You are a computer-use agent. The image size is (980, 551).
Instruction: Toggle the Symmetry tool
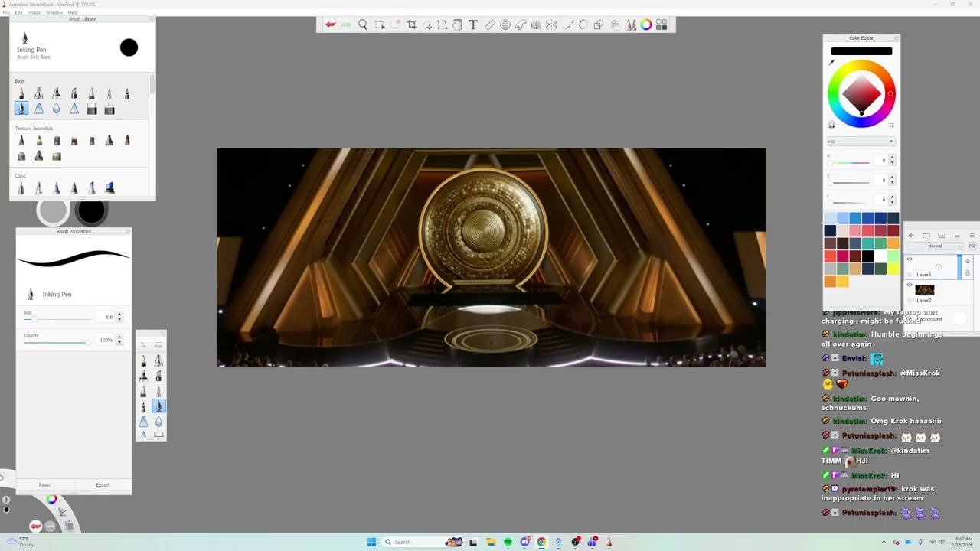pos(551,25)
